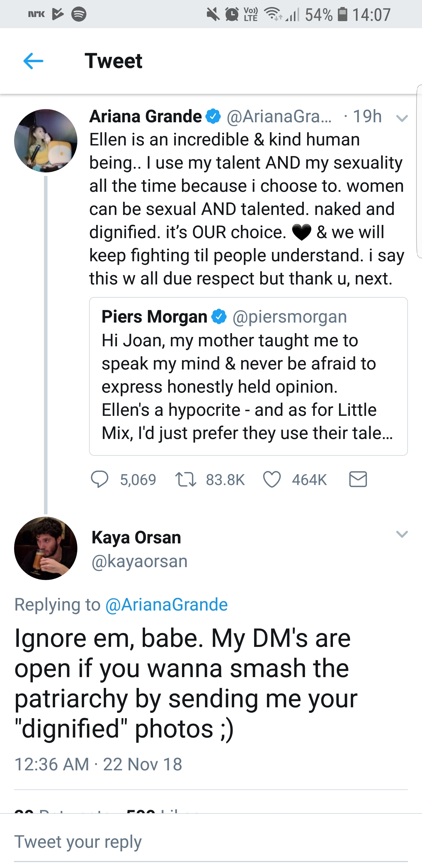Open Spotify icon in status bar

pos(79,14)
